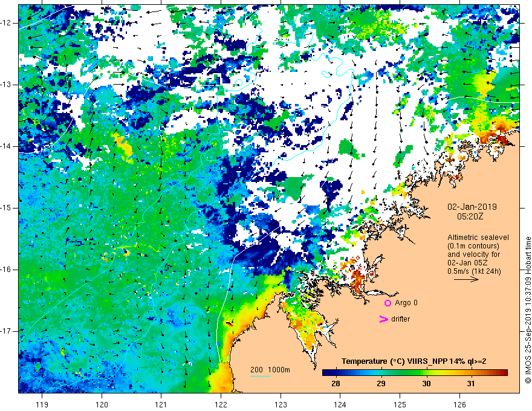
Task: Click the latitude axis label -14
Action: 7,146
